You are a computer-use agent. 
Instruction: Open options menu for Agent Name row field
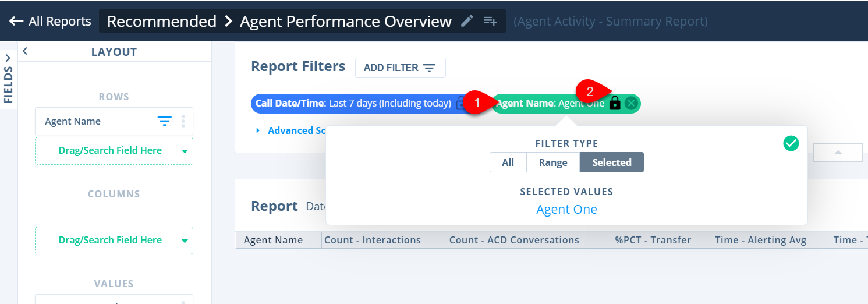pyautogui.click(x=183, y=121)
